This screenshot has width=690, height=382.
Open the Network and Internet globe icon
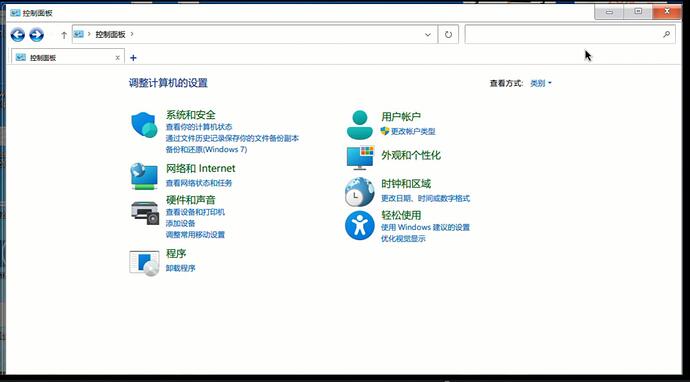(144, 176)
